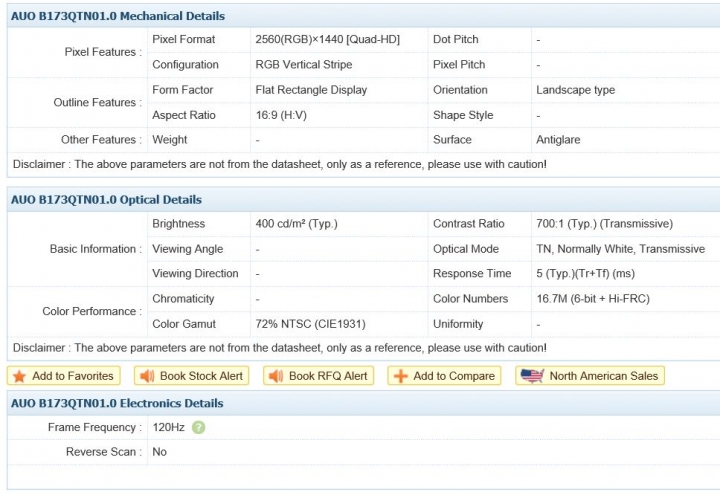The image size is (720, 495).
Task: Click the Disclaimer under Optical Details
Action: coord(280,348)
